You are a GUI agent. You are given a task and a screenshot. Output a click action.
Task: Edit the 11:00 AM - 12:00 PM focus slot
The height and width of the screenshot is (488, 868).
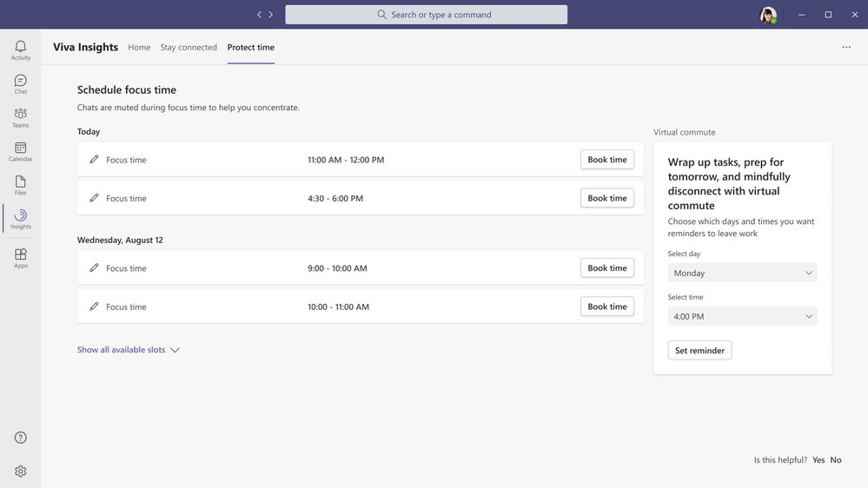[94, 160]
